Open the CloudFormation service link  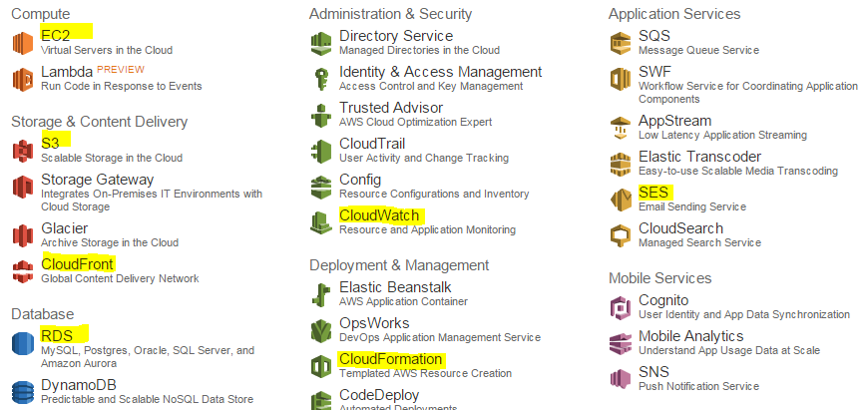point(391,359)
